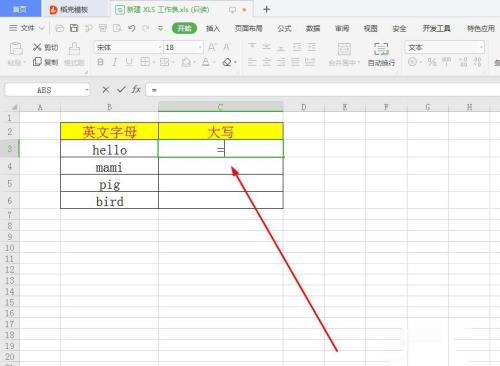Click the 自动换行 wrap text button
Viewport: 500px width, 366px height.
(381, 54)
